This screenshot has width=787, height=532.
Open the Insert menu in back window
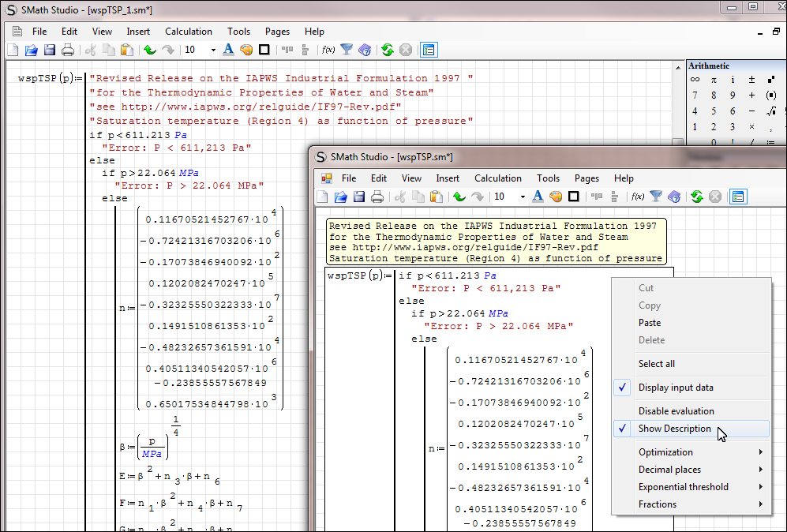point(138,32)
